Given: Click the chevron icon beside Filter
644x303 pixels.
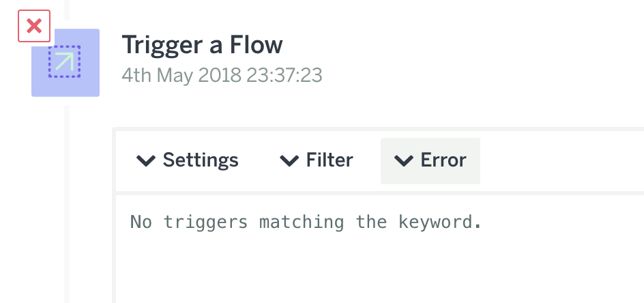Looking at the screenshot, I should coord(289,160).
